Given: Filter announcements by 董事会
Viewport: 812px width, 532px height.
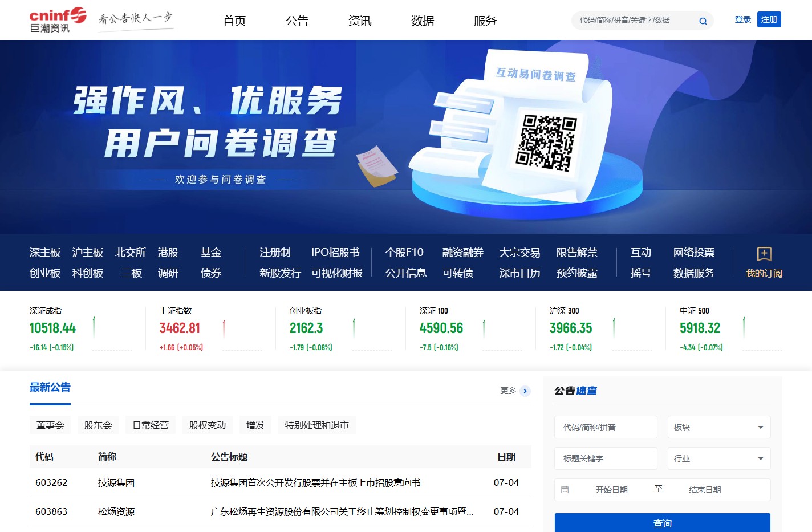Looking at the screenshot, I should click(x=50, y=425).
